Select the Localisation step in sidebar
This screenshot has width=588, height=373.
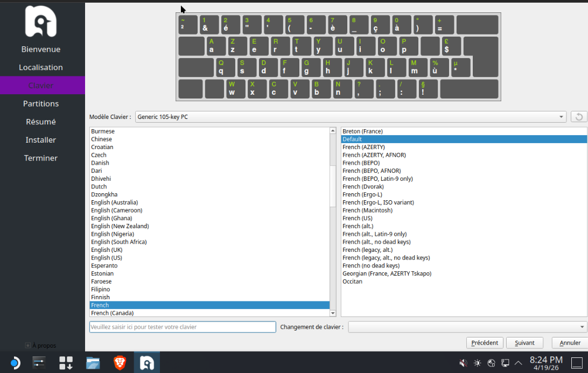(x=41, y=67)
